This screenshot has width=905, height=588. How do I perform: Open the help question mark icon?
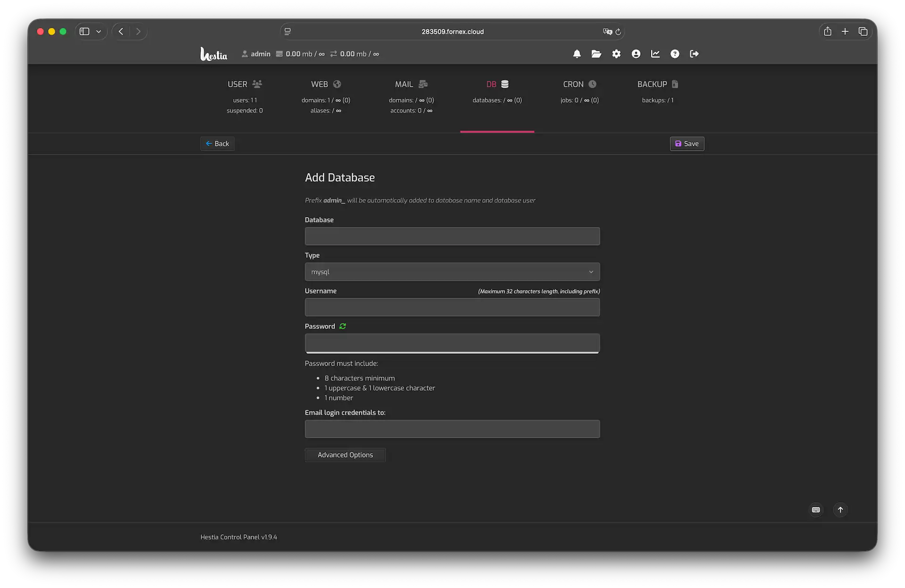pos(675,54)
